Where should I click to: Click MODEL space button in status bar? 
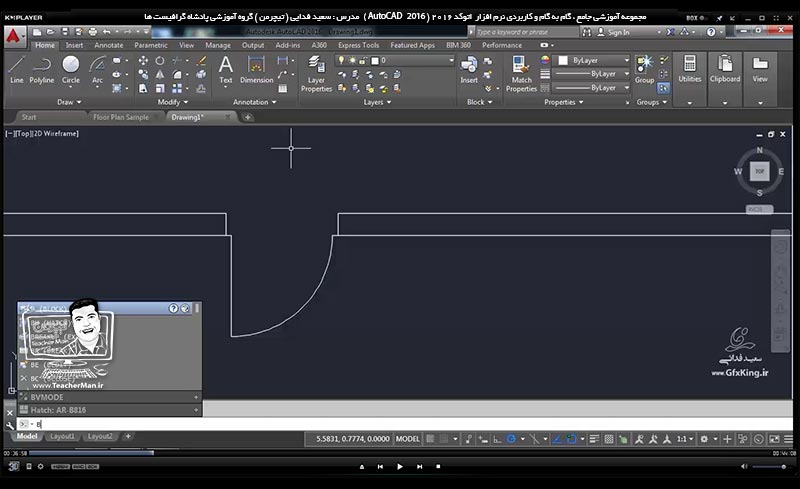click(408, 439)
